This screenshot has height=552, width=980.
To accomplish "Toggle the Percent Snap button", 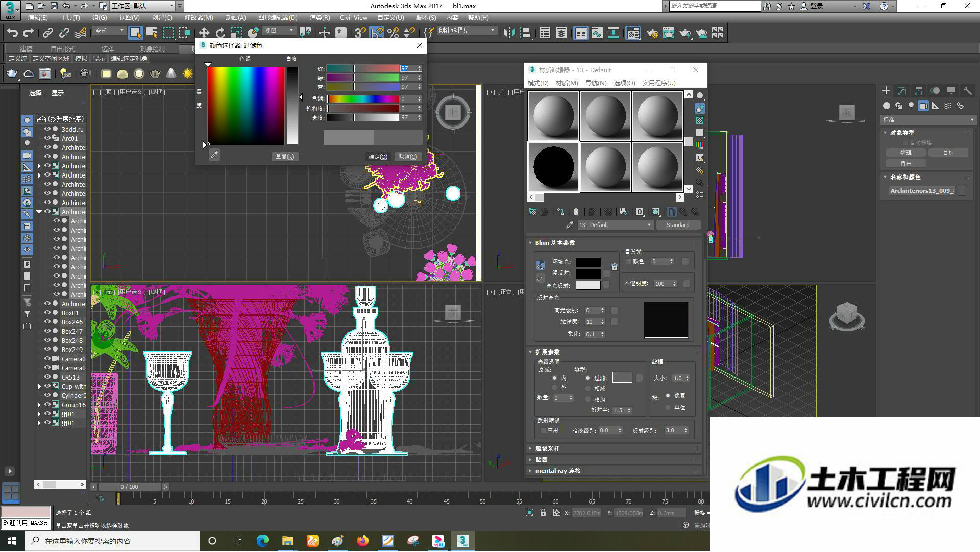I will click(x=393, y=33).
